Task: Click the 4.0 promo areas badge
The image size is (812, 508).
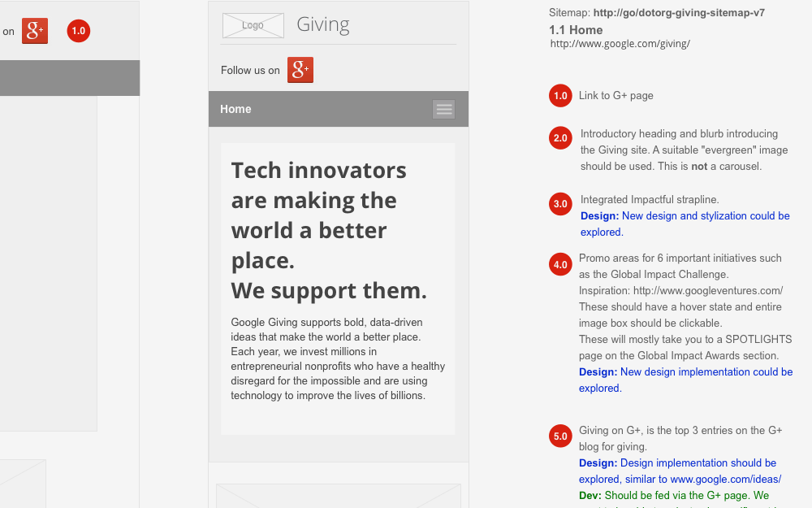Action: (x=560, y=264)
